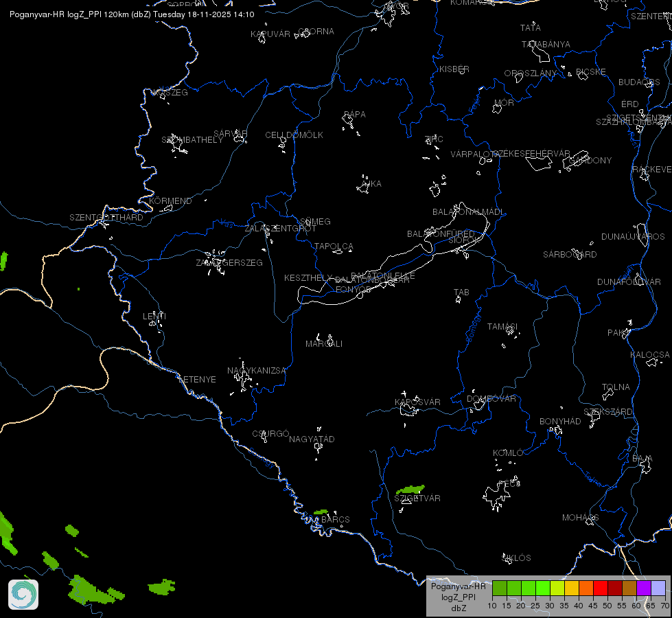The image size is (672, 618).
Task: Click the ZALAEGERSZEG city label
Action: point(229,262)
